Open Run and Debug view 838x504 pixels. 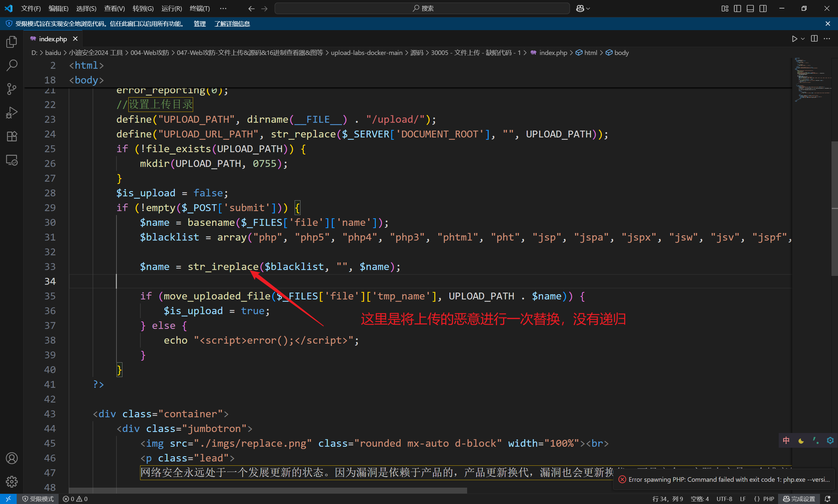[11, 113]
